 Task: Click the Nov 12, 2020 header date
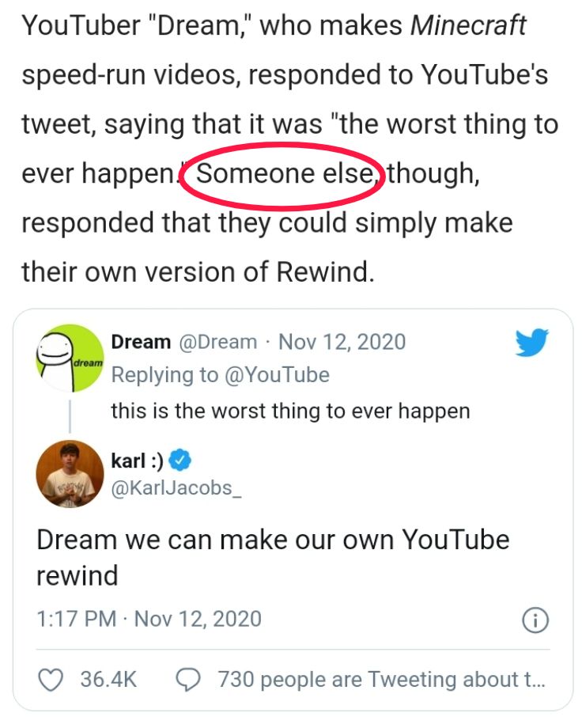342,342
